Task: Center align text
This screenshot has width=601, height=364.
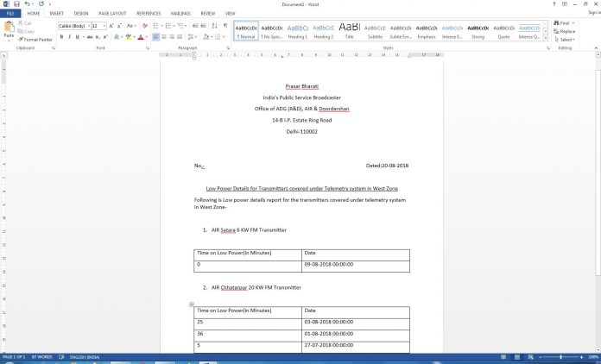Action: [x=164, y=37]
